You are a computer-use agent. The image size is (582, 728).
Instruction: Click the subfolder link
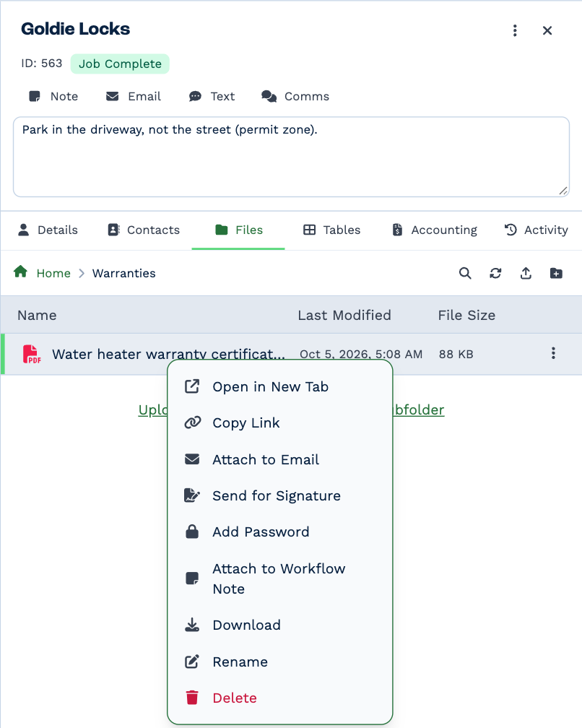419,410
